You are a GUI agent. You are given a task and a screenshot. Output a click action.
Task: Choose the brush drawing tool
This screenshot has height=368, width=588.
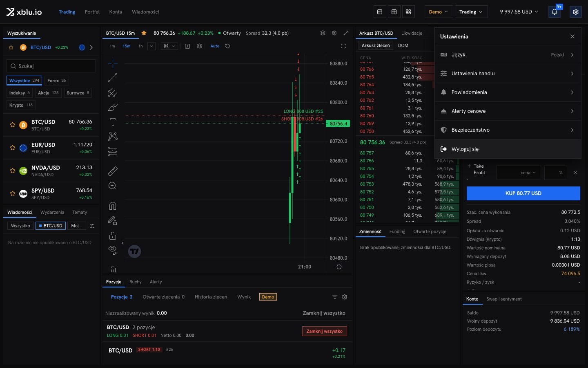click(x=113, y=108)
